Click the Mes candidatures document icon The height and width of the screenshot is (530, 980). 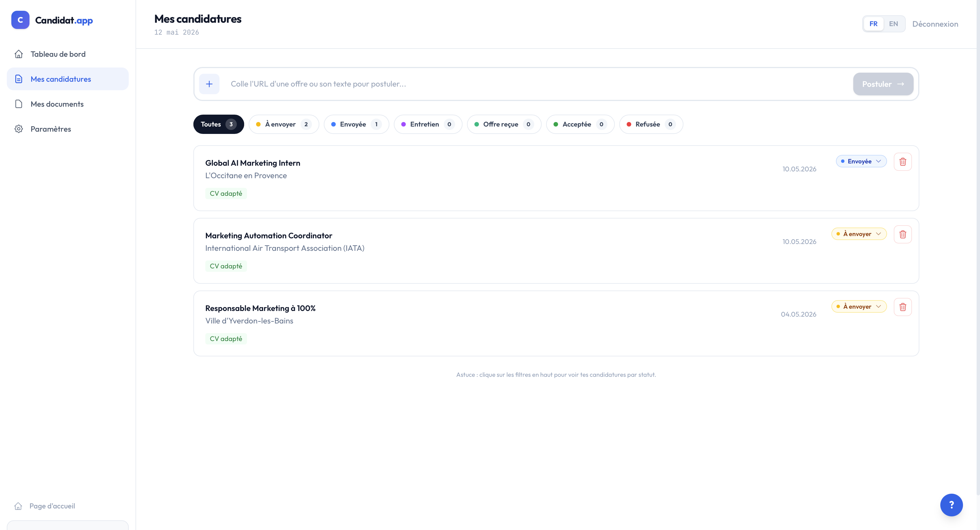[x=19, y=79]
